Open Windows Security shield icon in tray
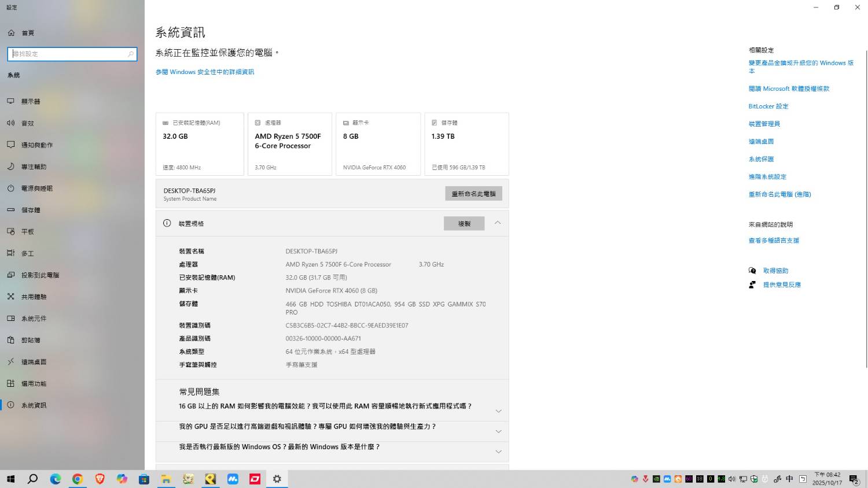 [753, 480]
